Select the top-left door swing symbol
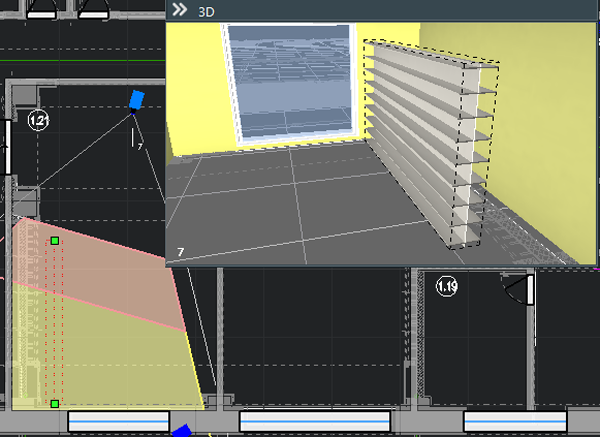Viewport: 600px width, 437px height. click(x=41, y=10)
